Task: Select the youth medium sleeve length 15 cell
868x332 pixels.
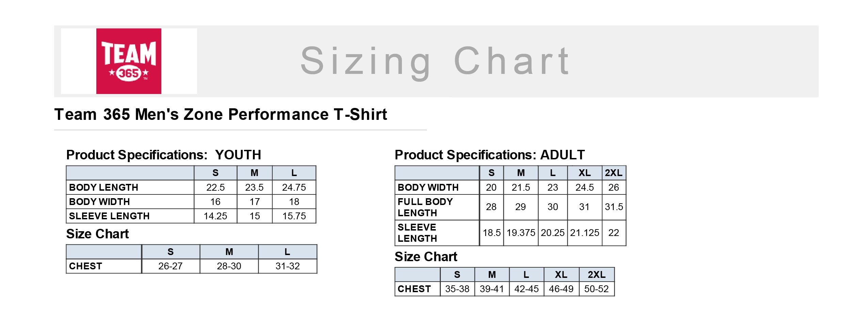Action: 255,216
